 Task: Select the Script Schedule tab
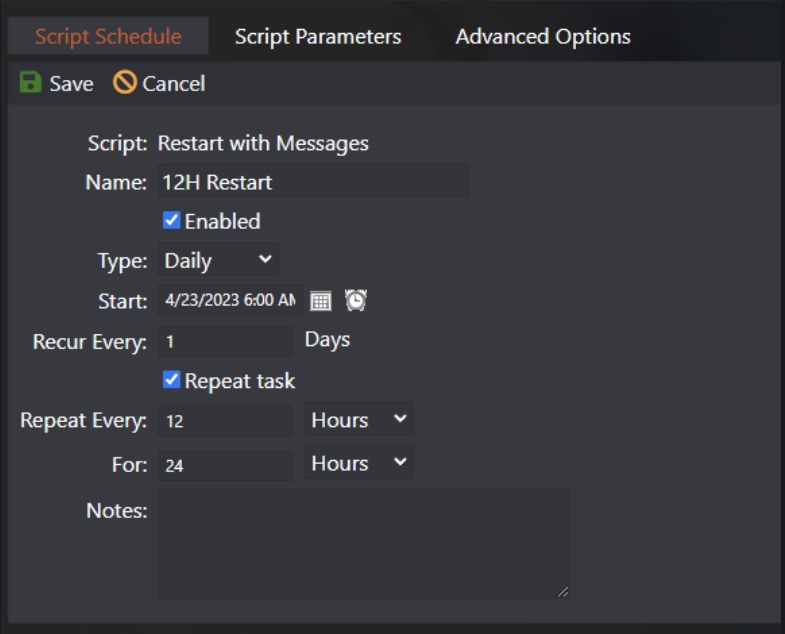(x=108, y=37)
